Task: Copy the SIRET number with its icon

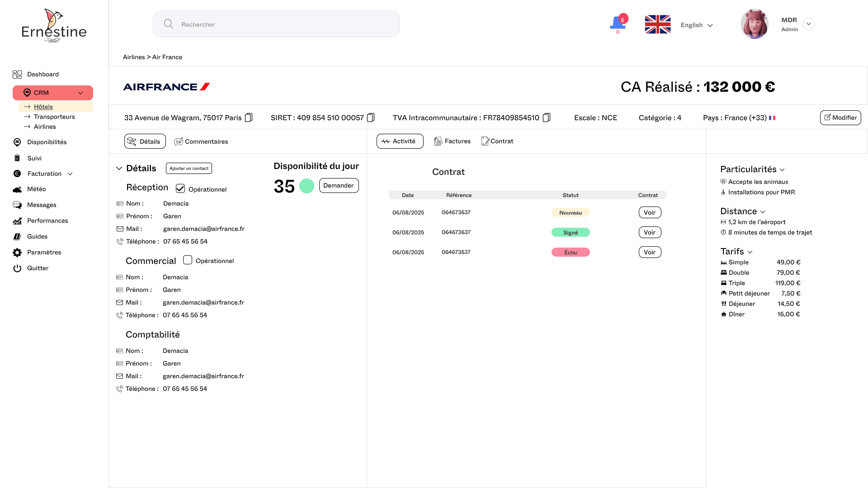Action: pyautogui.click(x=371, y=117)
